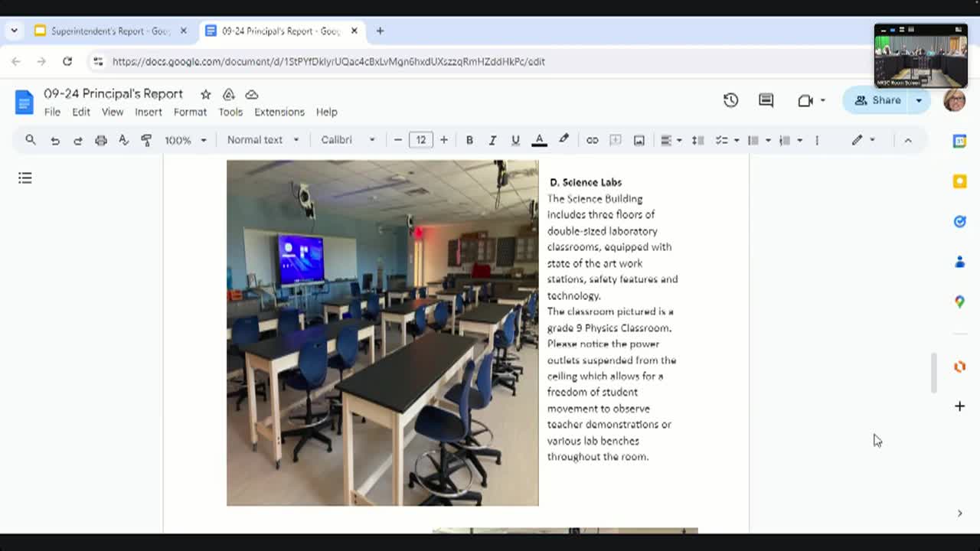Open the 100% zoom dropdown
980x551 pixels.
click(185, 140)
